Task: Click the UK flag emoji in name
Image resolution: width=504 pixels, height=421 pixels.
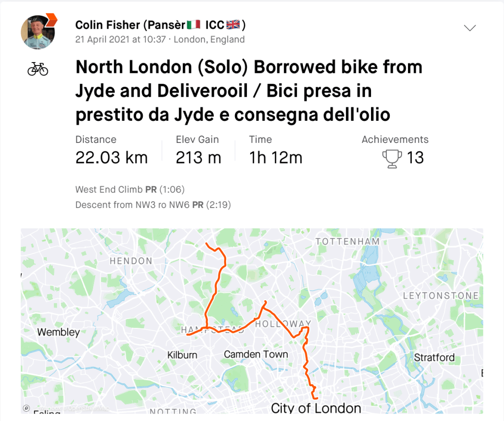Action: pos(233,25)
